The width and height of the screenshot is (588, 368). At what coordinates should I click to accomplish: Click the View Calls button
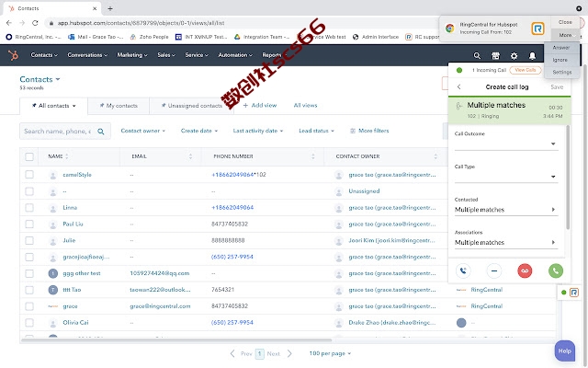point(526,70)
